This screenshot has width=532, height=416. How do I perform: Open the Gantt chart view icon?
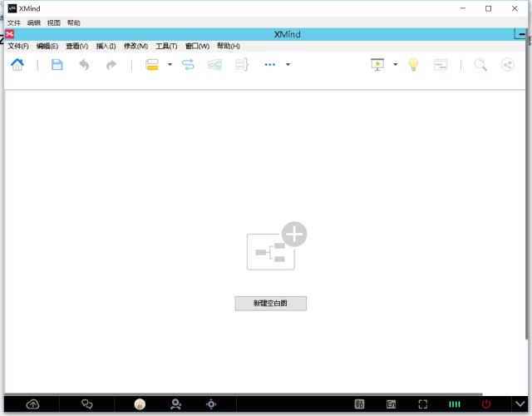coord(441,65)
